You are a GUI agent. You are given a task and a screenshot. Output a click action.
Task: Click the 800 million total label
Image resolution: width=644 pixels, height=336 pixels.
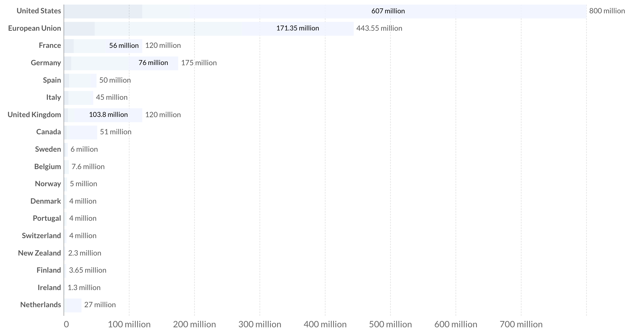[x=607, y=11]
